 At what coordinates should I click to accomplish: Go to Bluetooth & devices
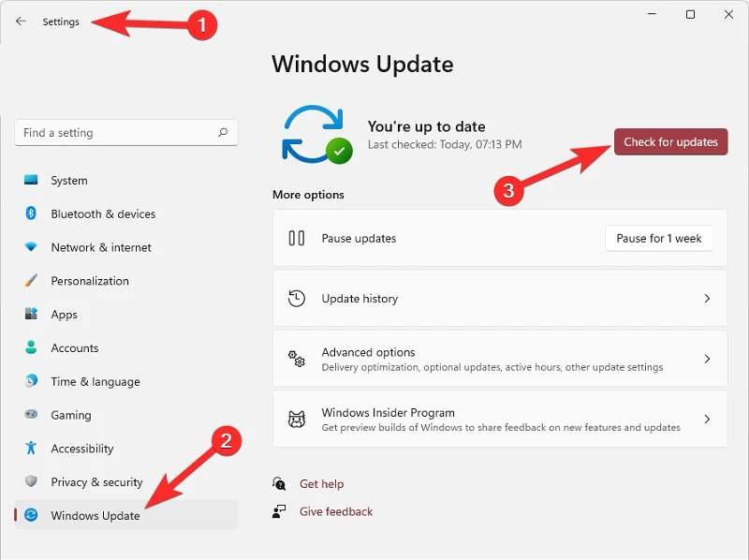pyautogui.click(x=126, y=214)
